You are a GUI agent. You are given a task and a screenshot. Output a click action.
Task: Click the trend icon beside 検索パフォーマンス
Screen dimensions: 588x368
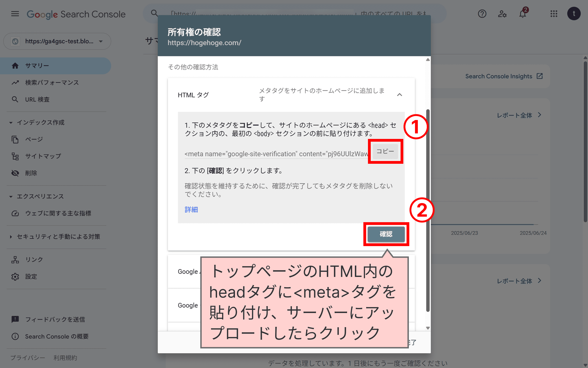pyautogui.click(x=15, y=83)
